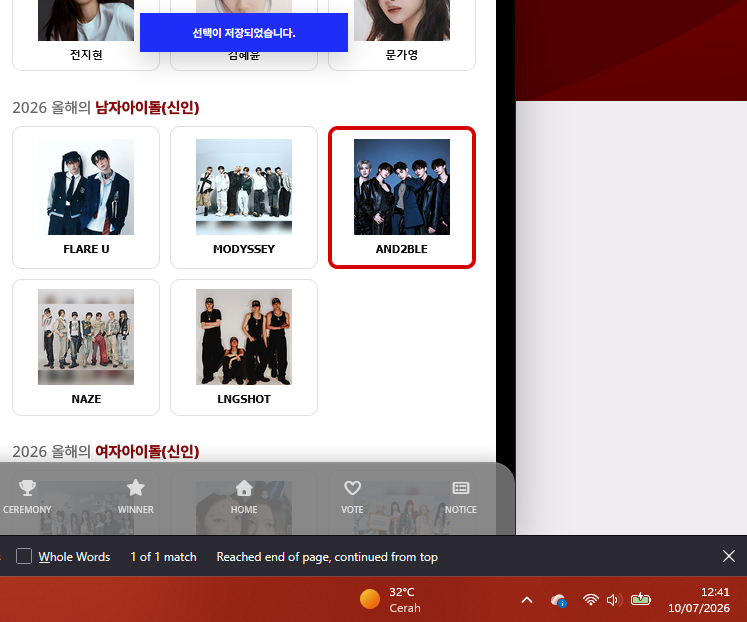Click the 선택이 저장되었습니다 notification banner
This screenshot has width=747, height=622.
click(244, 33)
